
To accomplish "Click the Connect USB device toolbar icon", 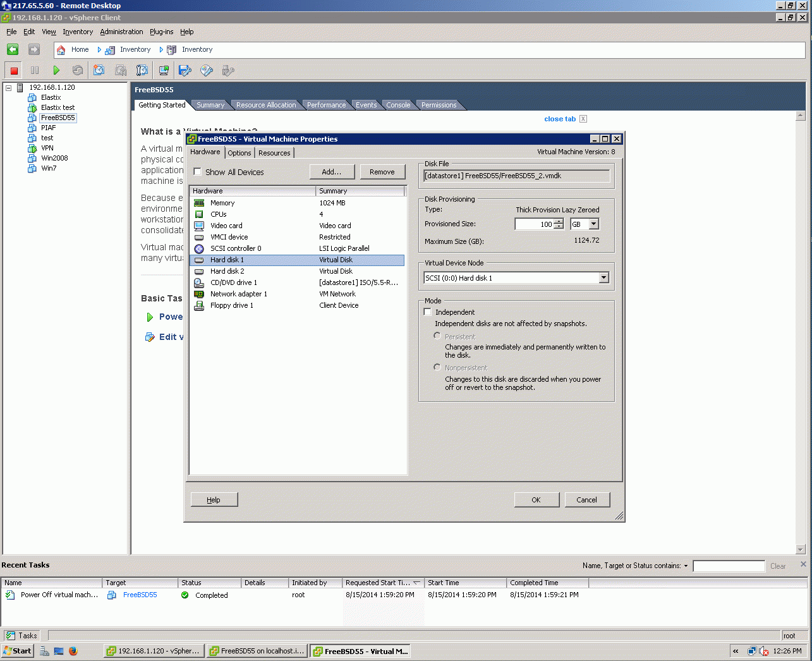I will 228,71.
